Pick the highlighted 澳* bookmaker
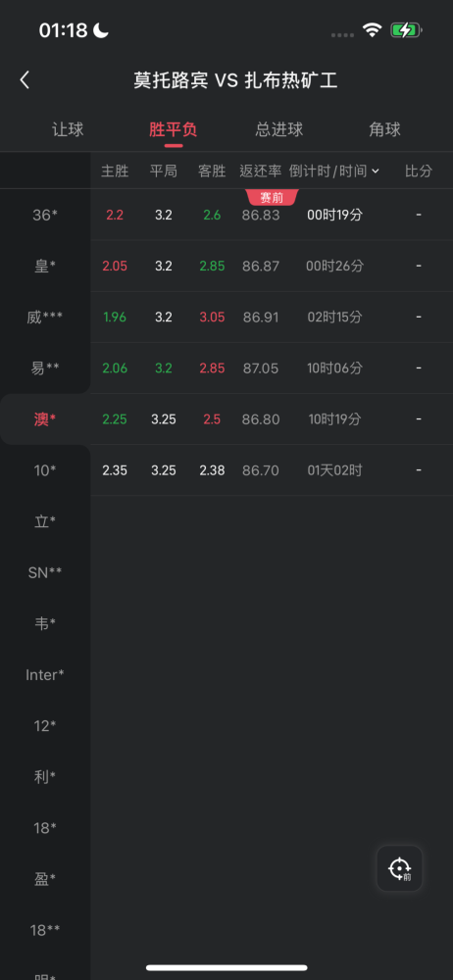453x980 pixels. [45, 418]
